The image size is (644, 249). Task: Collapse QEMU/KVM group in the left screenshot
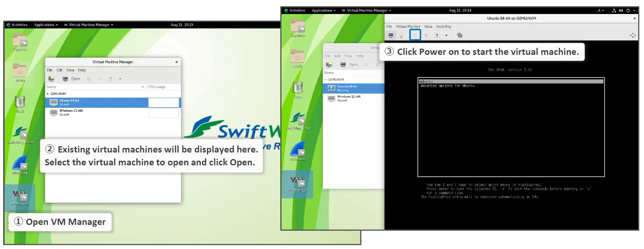(48, 94)
